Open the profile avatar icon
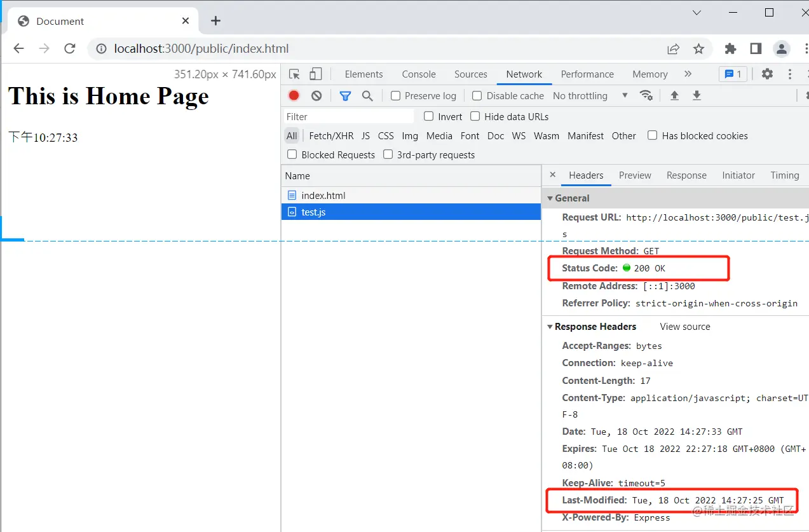 [x=781, y=49]
